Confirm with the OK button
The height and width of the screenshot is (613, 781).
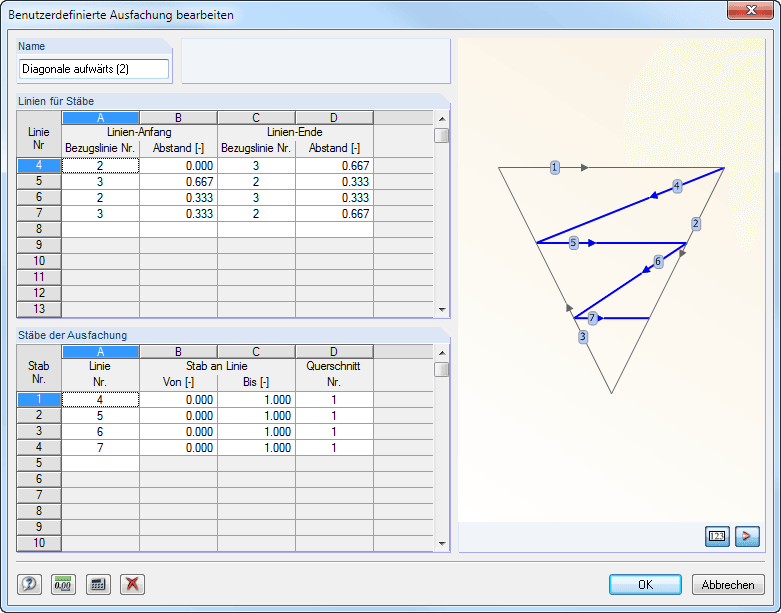646,585
